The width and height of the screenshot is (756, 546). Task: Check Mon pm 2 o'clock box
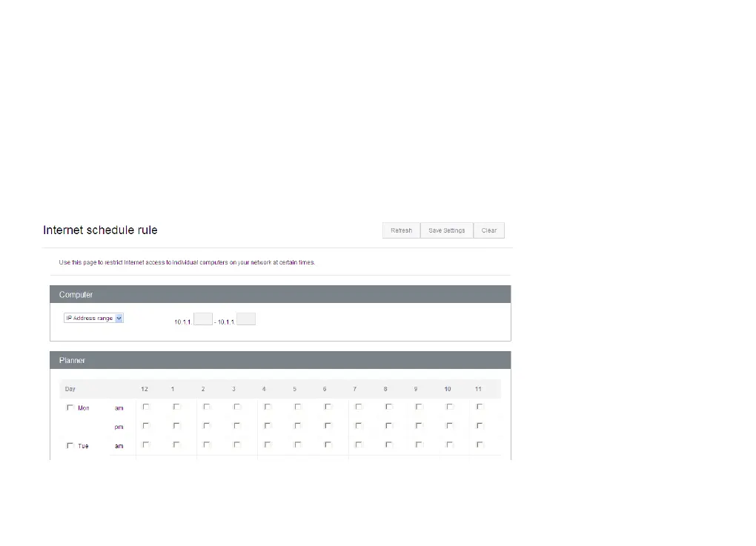click(x=207, y=426)
